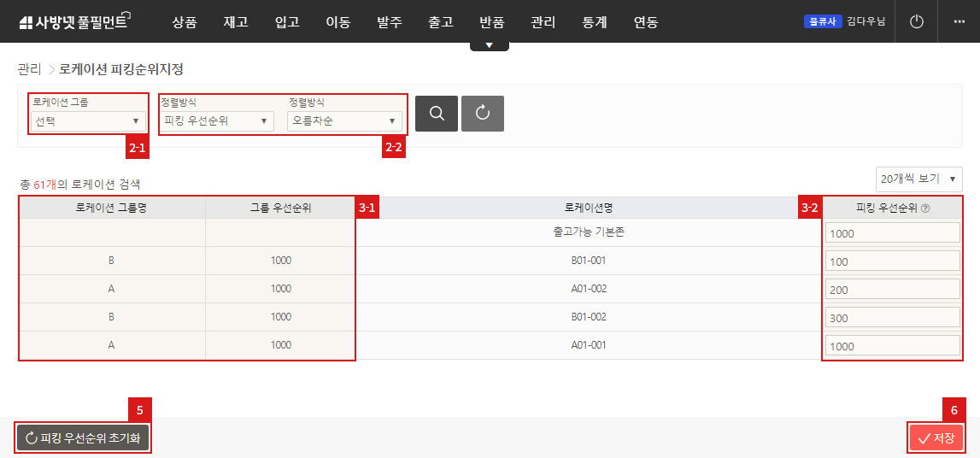Click the circular reset filter button
980x458 pixels.
click(x=483, y=113)
